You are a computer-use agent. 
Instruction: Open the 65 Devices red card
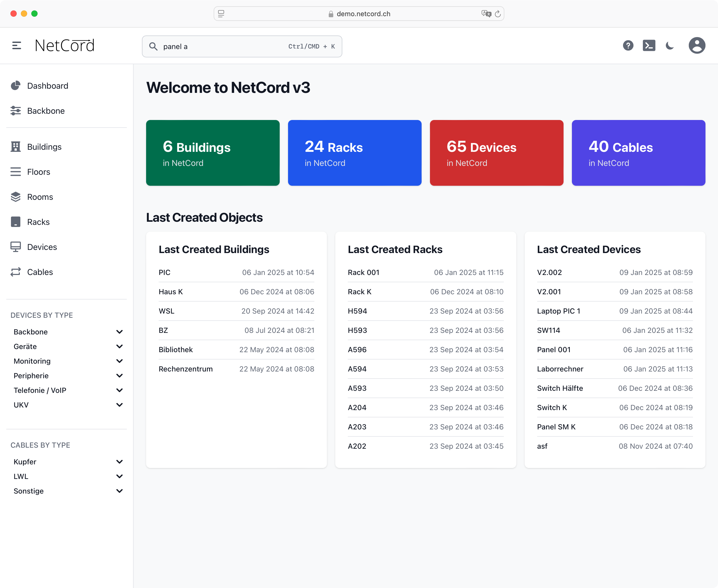pyautogui.click(x=496, y=153)
